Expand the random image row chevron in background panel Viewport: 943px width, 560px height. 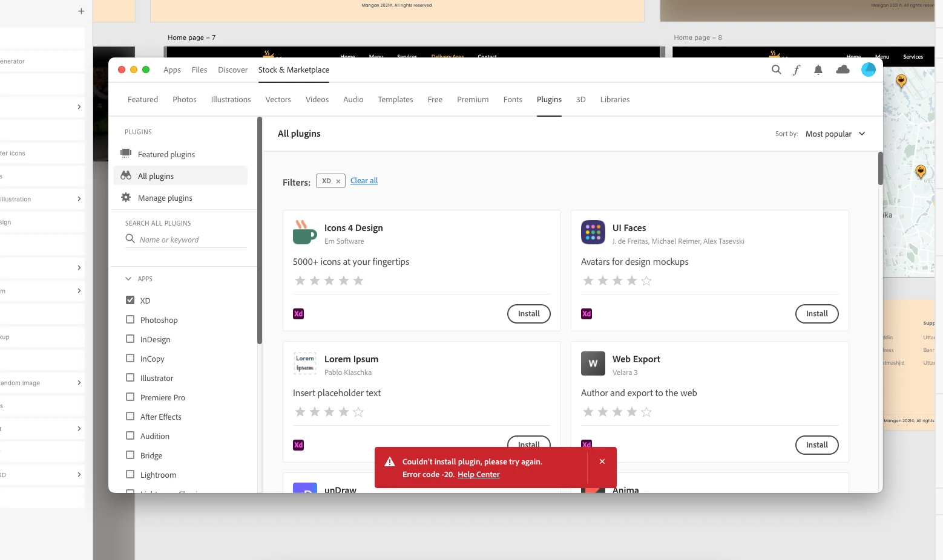[x=79, y=383]
